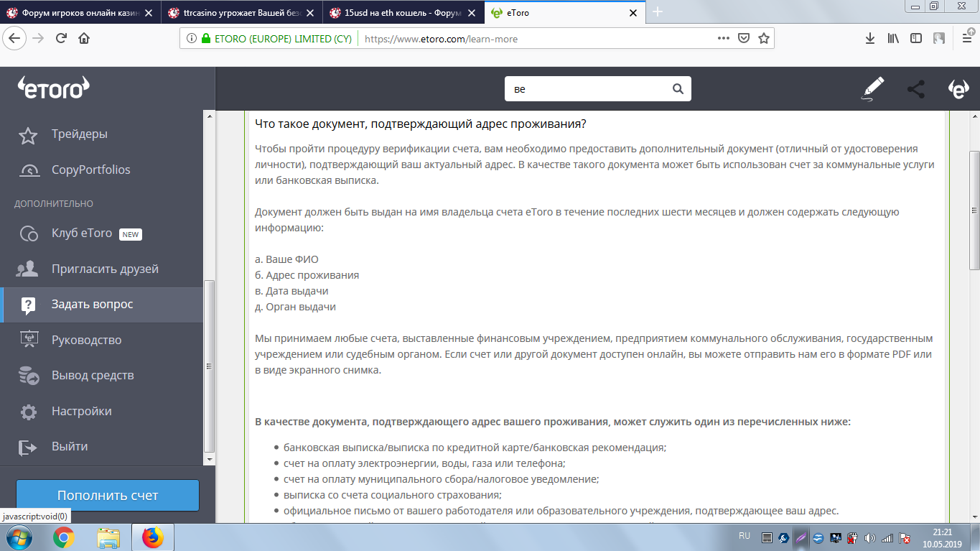Click the eToro bull icon in header

point(958,89)
